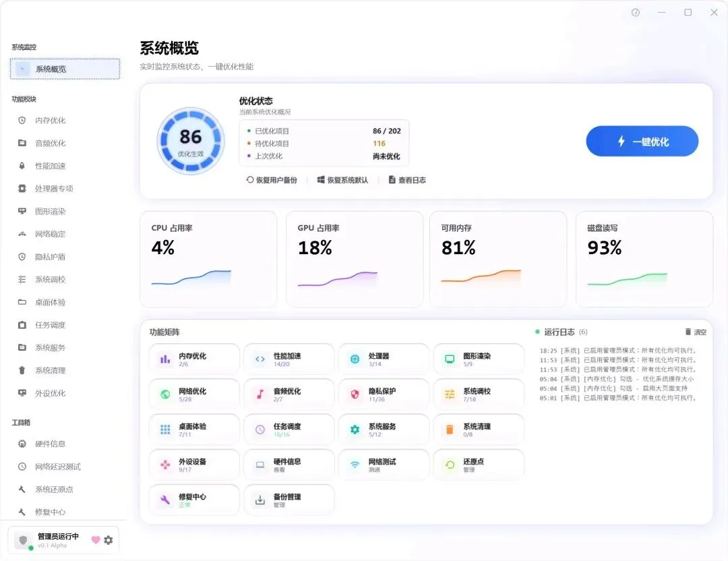Screen dimensions: 728x561
Task: Click the 隐私护盾 sidebar icon
Action: 22,257
